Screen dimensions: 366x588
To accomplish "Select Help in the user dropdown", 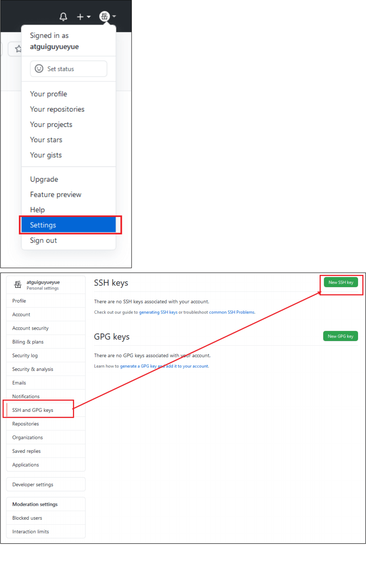I will [68, 209].
